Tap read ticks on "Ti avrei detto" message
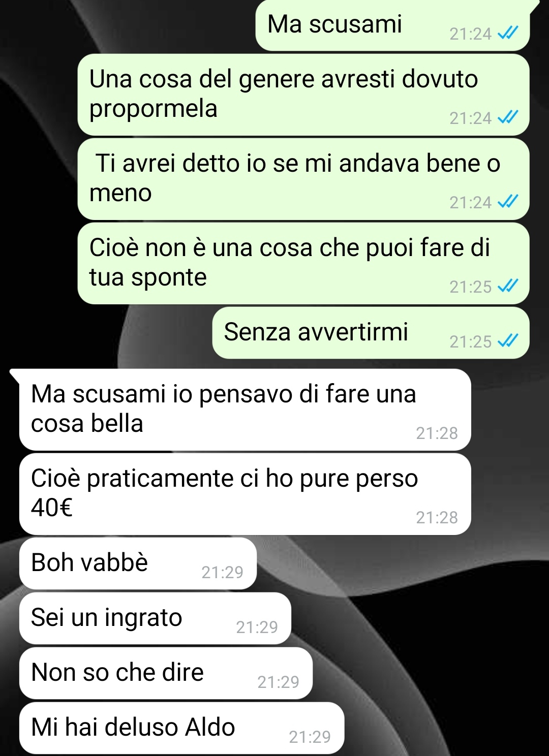 click(x=508, y=202)
